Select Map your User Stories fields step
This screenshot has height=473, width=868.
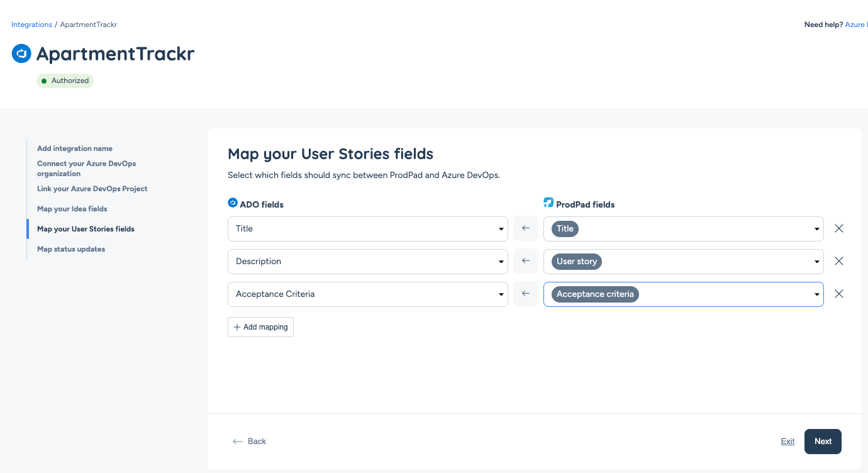pyautogui.click(x=86, y=229)
